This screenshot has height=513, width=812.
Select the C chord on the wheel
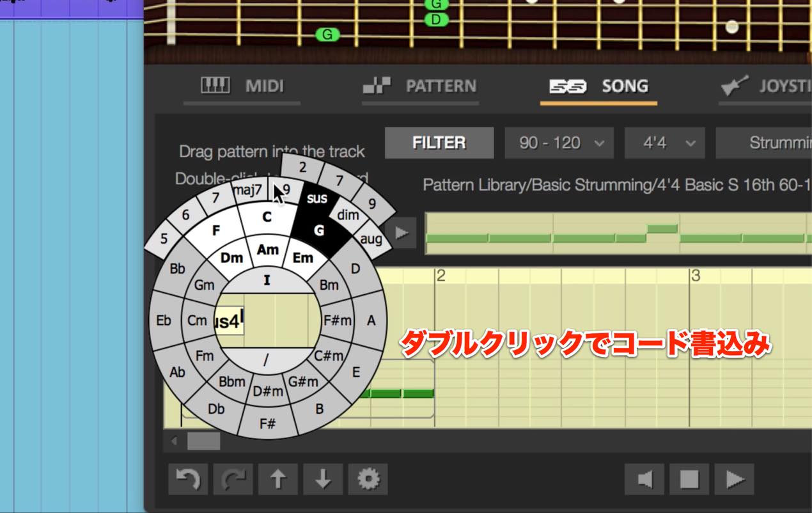[x=267, y=217]
